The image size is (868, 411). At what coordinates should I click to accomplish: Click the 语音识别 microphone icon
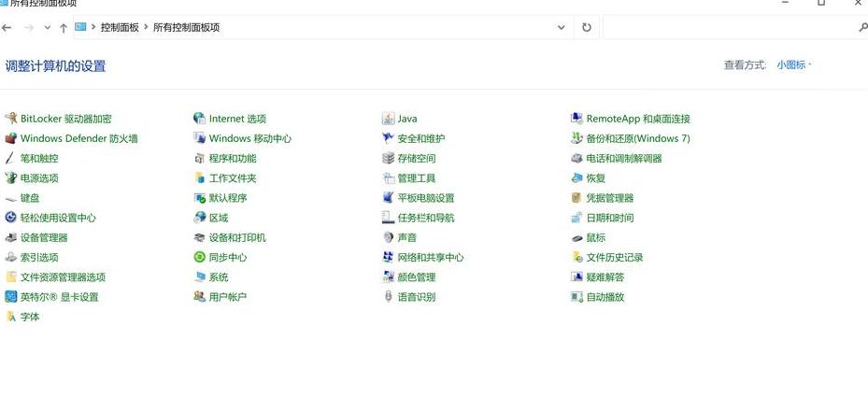pyautogui.click(x=388, y=297)
